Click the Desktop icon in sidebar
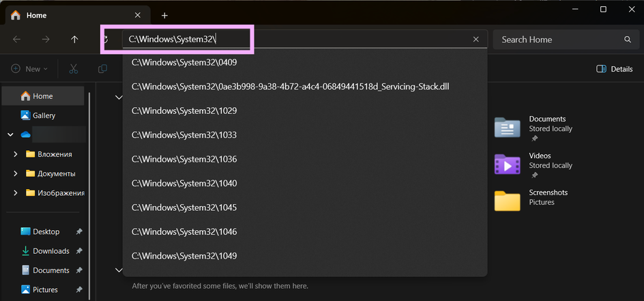The image size is (644, 301). click(x=25, y=231)
